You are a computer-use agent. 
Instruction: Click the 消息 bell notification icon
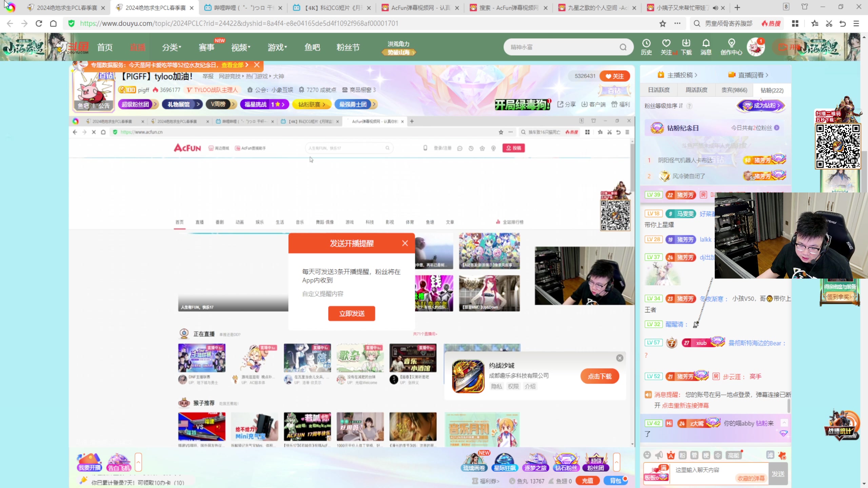click(x=706, y=43)
